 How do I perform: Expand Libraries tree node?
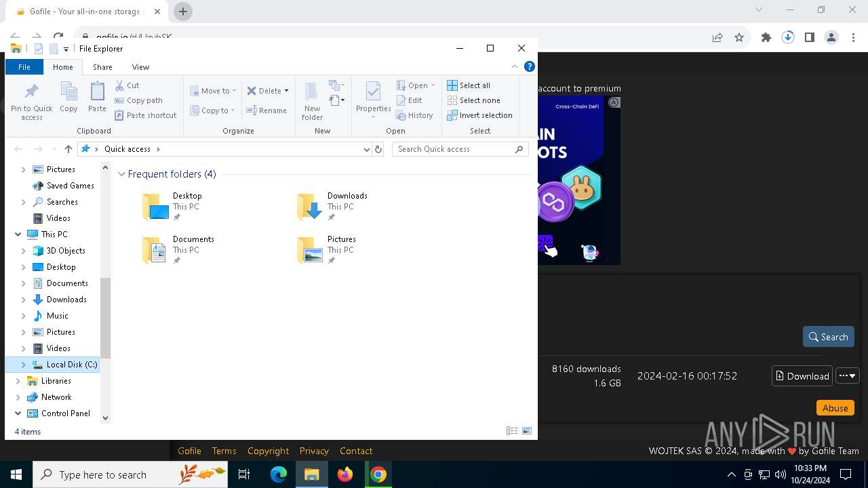(x=18, y=381)
